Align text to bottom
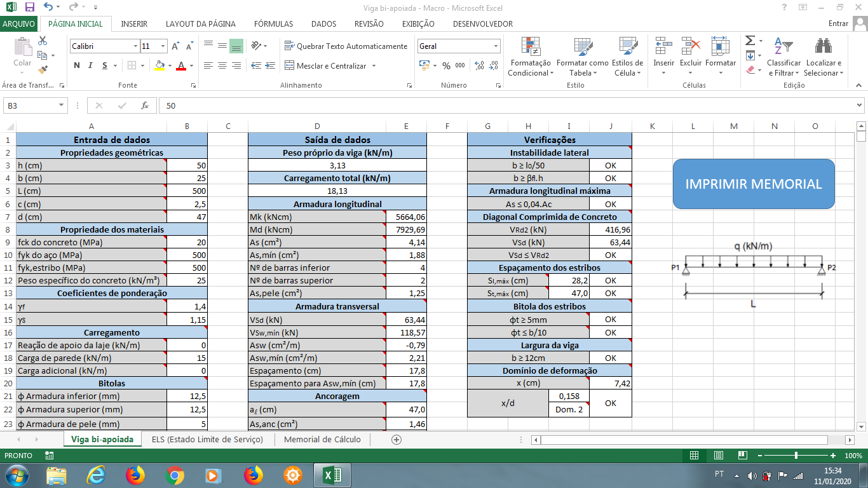Screen dimensions: 868x488 236,46
